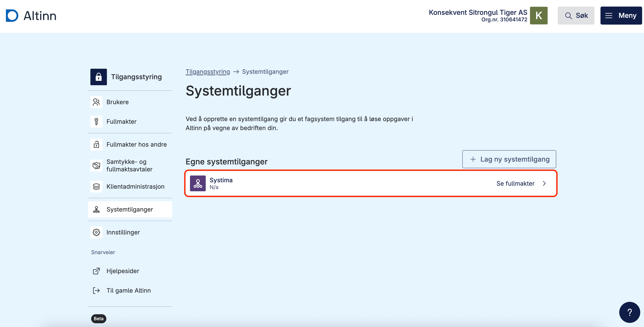Open the help question mark button

630,312
